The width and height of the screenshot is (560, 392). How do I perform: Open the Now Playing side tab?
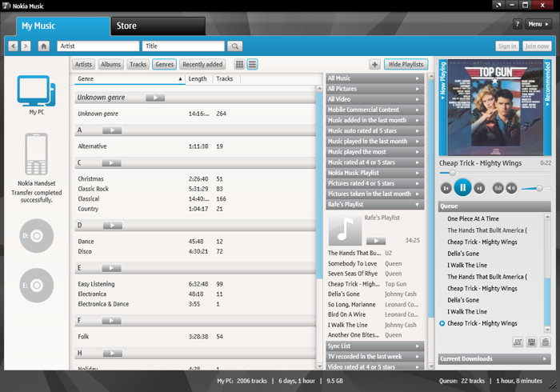(x=443, y=107)
